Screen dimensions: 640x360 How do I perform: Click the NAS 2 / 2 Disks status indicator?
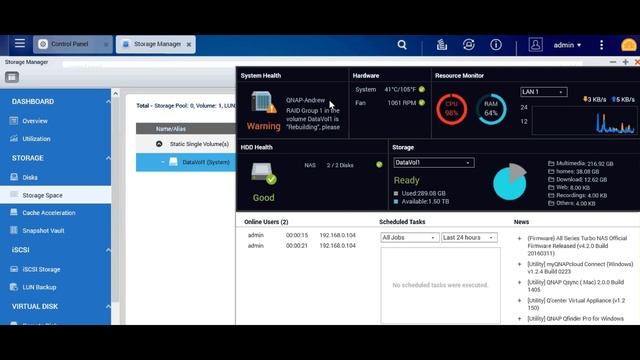point(379,164)
